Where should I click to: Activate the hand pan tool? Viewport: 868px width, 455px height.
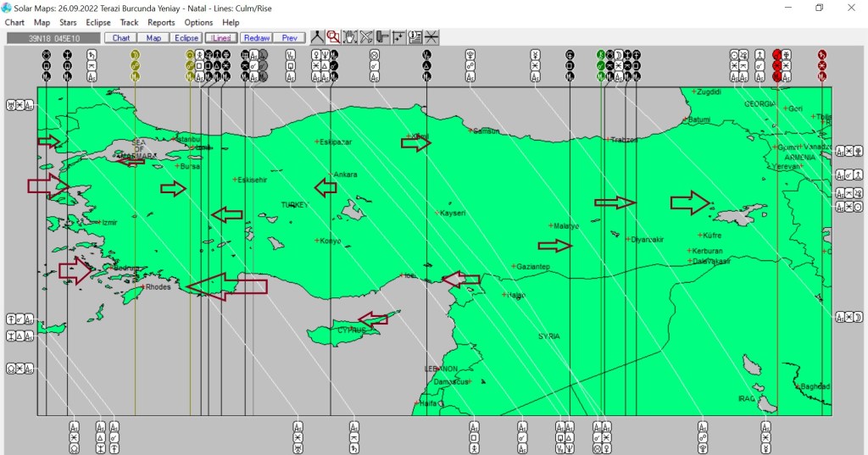(349, 37)
